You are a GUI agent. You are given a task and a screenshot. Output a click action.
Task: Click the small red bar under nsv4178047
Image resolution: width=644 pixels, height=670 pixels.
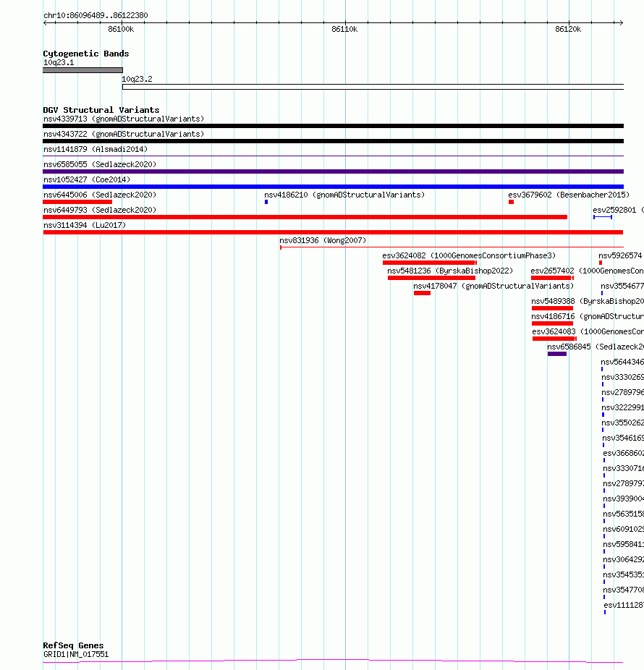(422, 293)
